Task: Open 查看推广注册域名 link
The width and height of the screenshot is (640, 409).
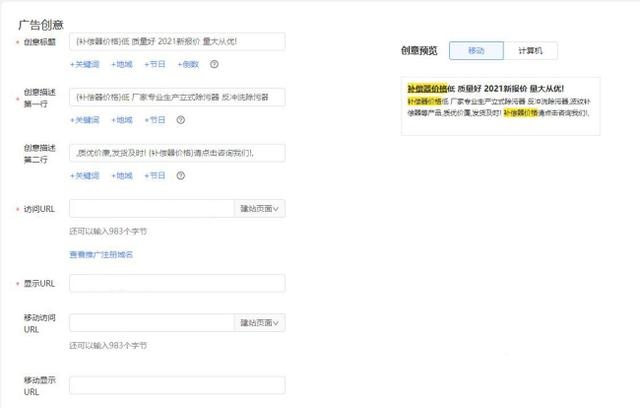Action: (x=101, y=254)
